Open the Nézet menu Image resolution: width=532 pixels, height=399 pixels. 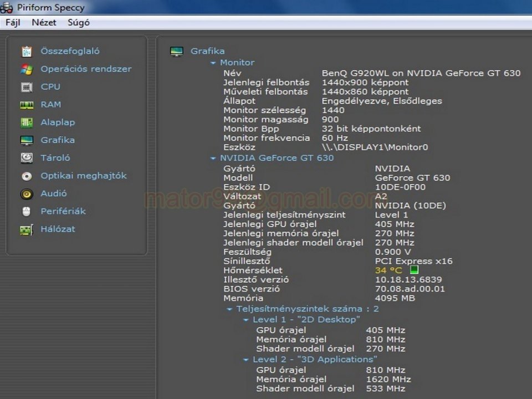click(x=44, y=22)
